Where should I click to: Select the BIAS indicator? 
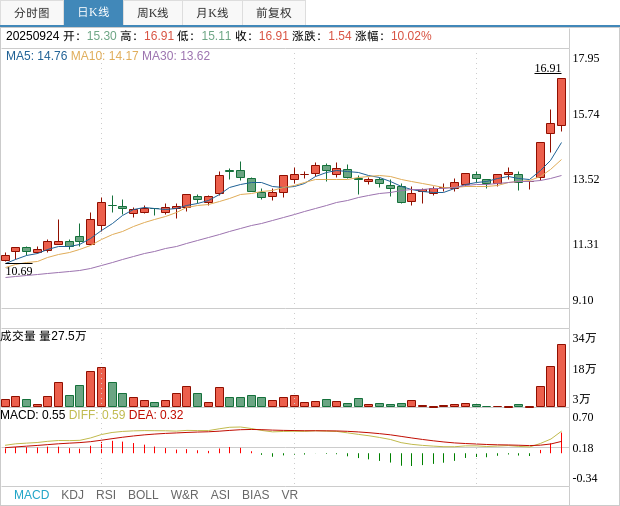[255, 495]
